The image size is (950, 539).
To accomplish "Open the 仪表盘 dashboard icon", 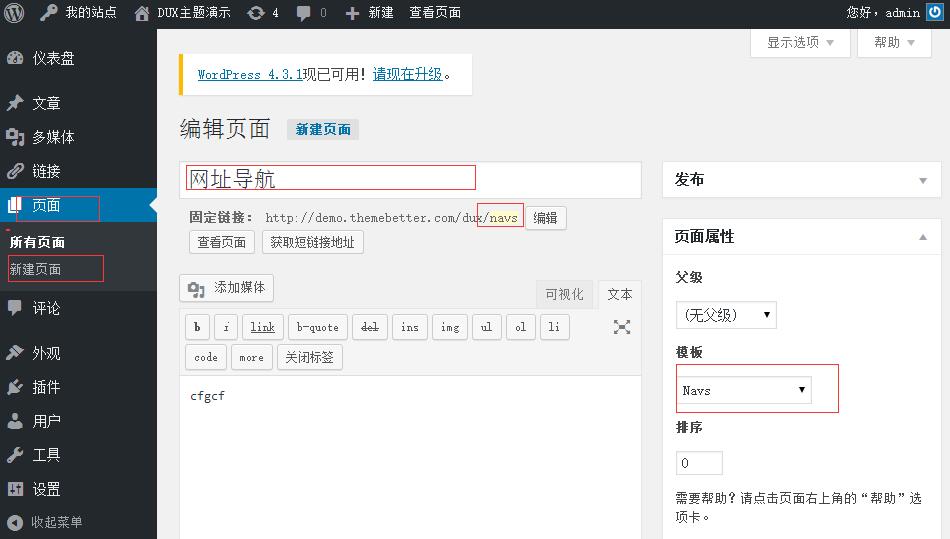I will [x=15, y=58].
